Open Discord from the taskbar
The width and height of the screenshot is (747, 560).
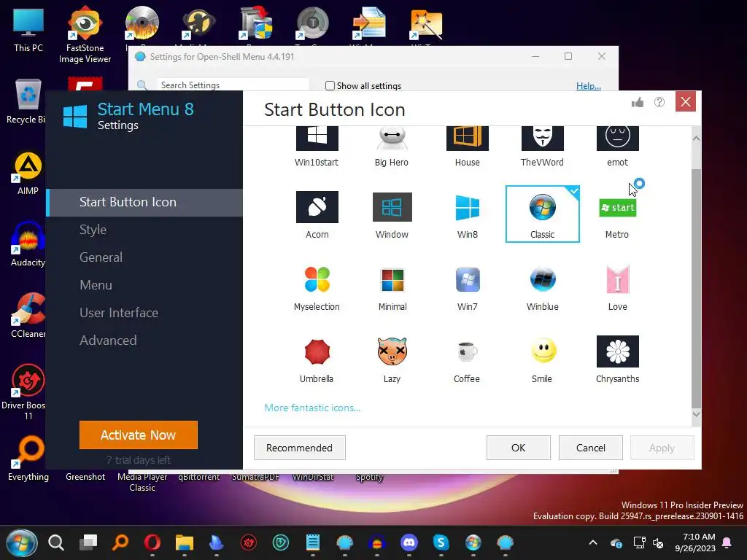coord(409,542)
